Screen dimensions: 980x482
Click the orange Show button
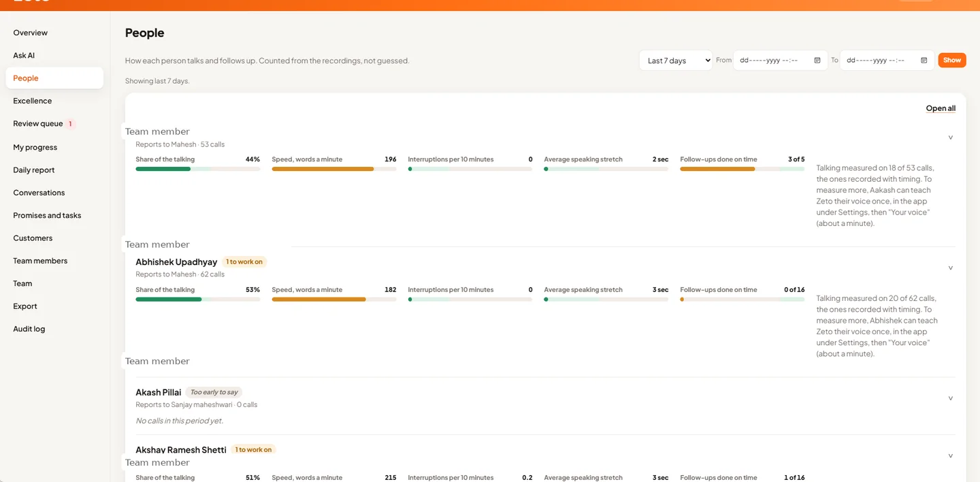point(952,60)
